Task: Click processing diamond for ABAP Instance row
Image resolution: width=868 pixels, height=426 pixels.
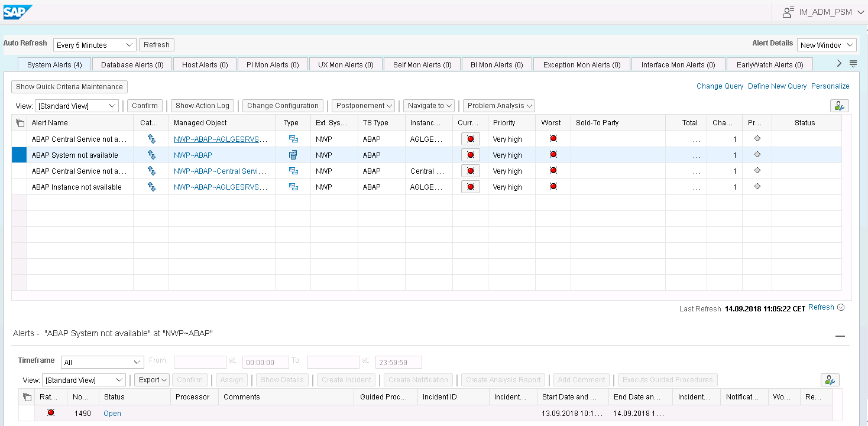Action: 757,187
